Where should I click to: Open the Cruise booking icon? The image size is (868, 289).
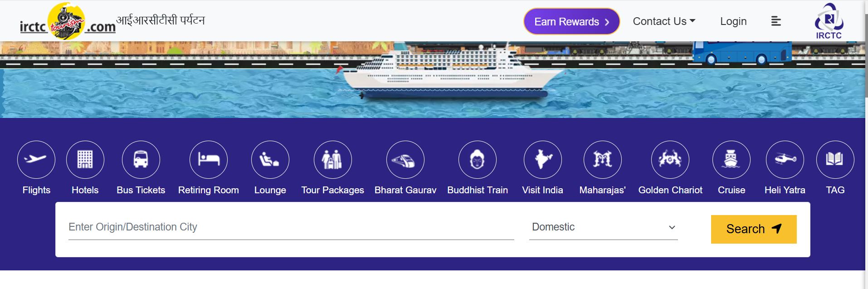coord(731,160)
